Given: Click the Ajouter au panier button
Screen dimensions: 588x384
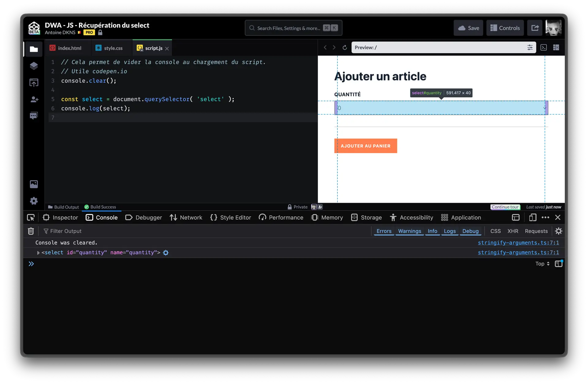Looking at the screenshot, I should coord(365,146).
